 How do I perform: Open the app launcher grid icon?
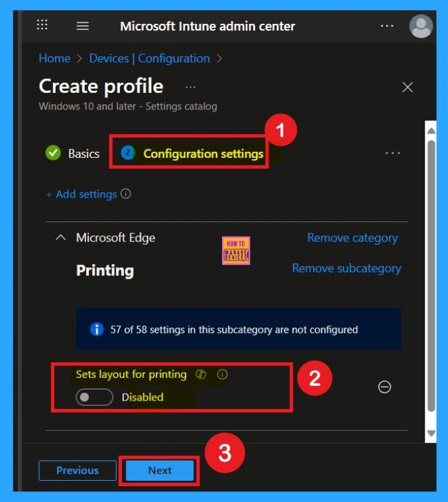[42, 25]
